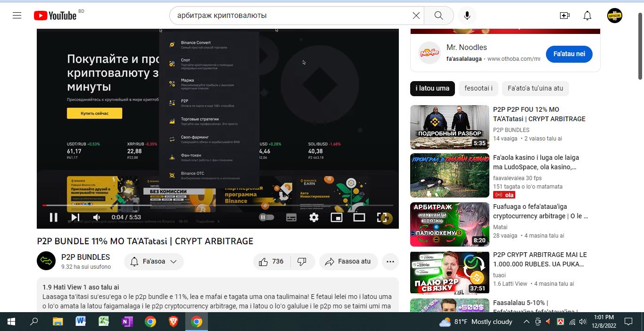
Task: Switch to miniplayer mode
Action: pos(336,217)
